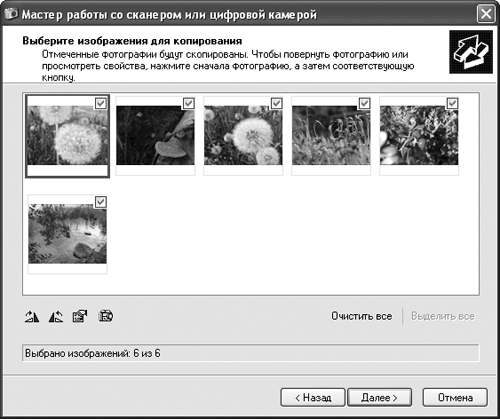Select the dark mushroom thumbnail
500x419 pixels.
point(155,135)
